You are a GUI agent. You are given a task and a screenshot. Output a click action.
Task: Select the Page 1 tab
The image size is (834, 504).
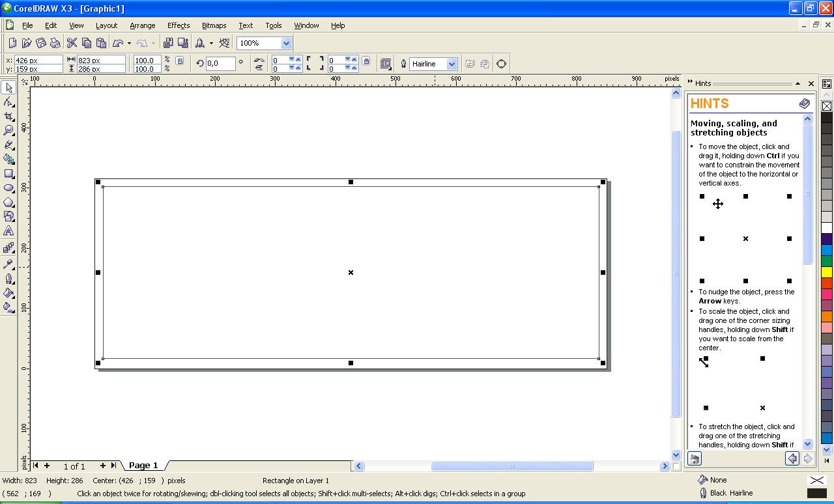tap(143, 466)
